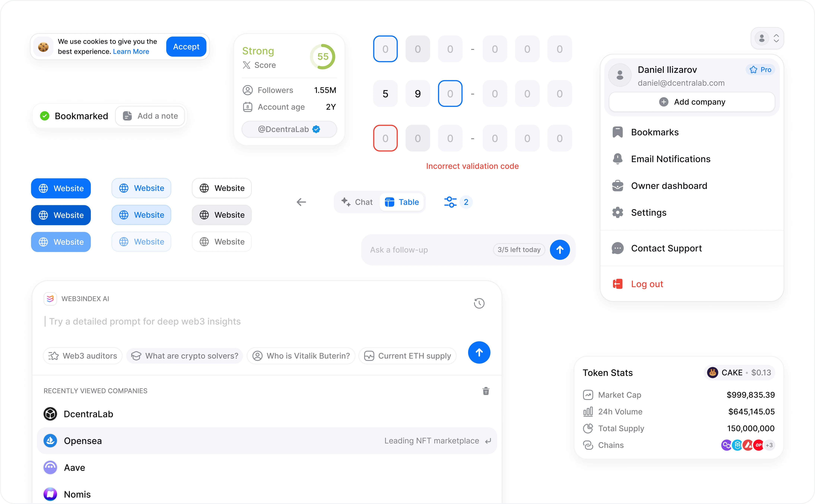
Task: Toggle the Bookmarked green check
Action: click(x=45, y=116)
